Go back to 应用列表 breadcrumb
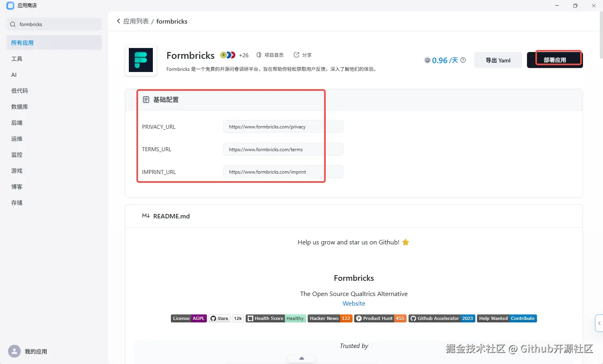The height and width of the screenshot is (364, 603). click(x=136, y=21)
